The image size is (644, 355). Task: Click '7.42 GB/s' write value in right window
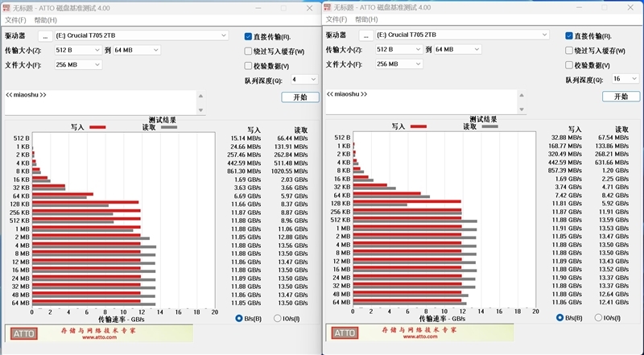coord(568,195)
